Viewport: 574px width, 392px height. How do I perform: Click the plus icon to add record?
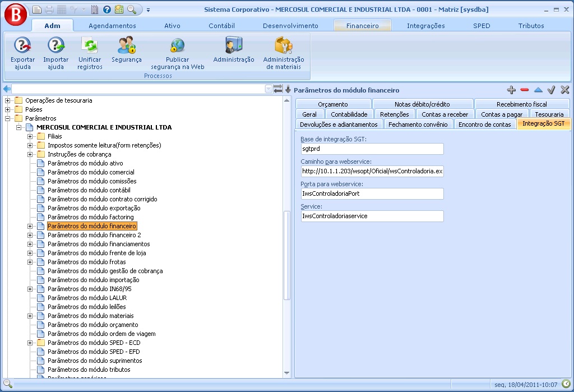tap(511, 90)
